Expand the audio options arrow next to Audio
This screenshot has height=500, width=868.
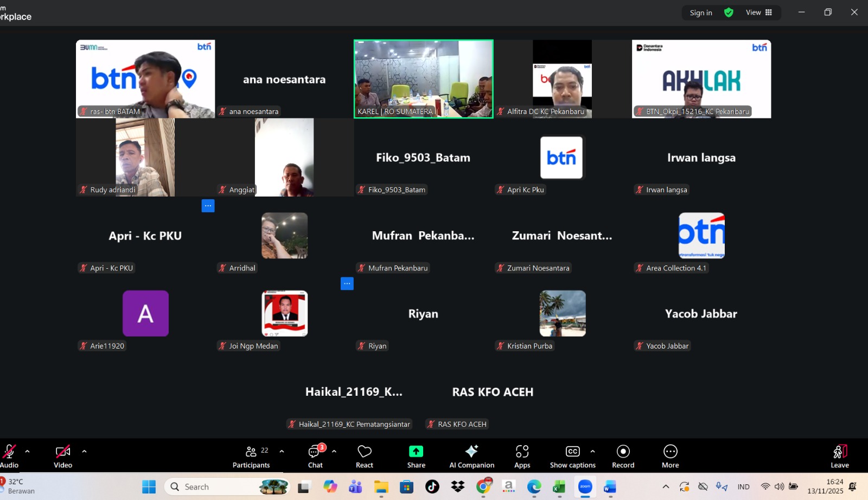pos(28,451)
